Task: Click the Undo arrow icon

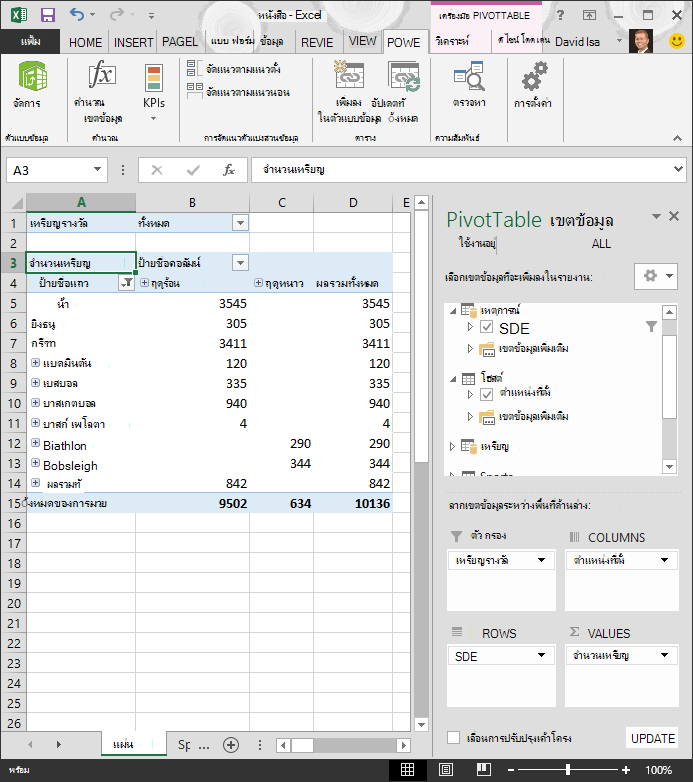Action: (x=77, y=14)
